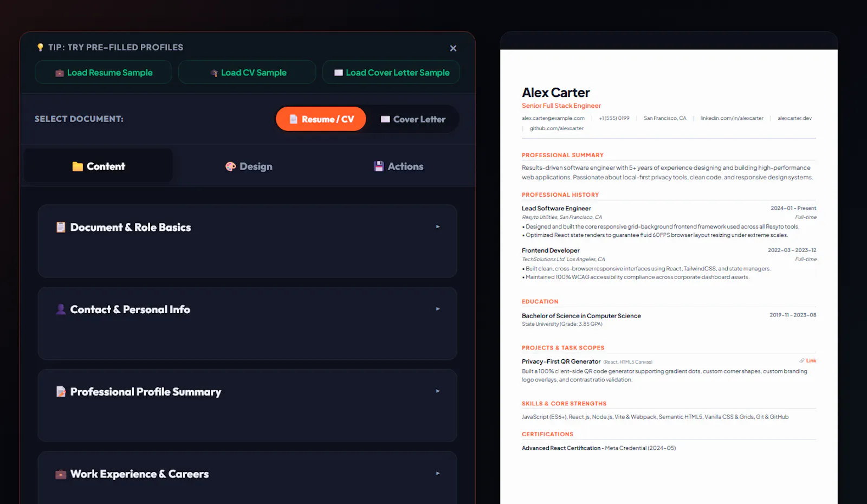This screenshot has height=504, width=867.
Task: Click the briefcase icon on Load Resume Sample
Action: [60, 73]
